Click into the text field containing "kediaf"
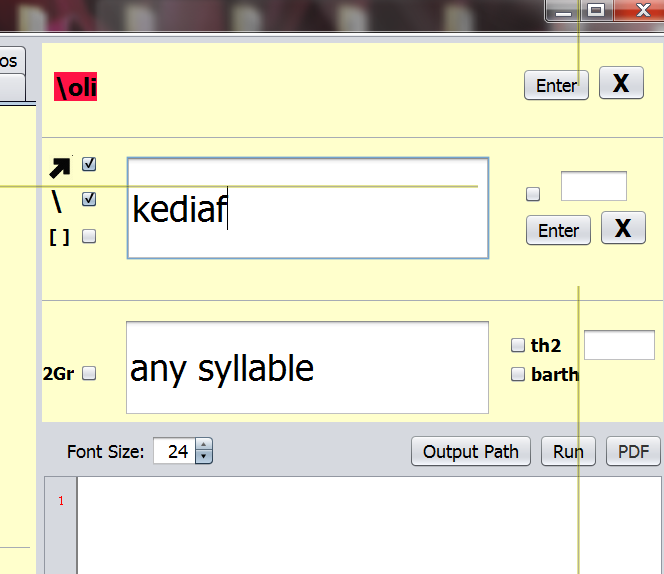 click(x=307, y=209)
